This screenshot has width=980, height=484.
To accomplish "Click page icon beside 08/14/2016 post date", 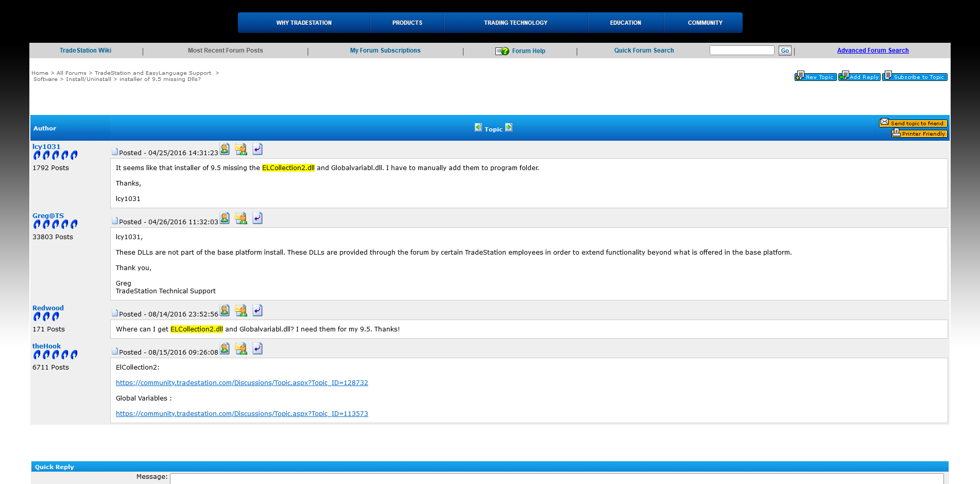I will pyautogui.click(x=115, y=313).
